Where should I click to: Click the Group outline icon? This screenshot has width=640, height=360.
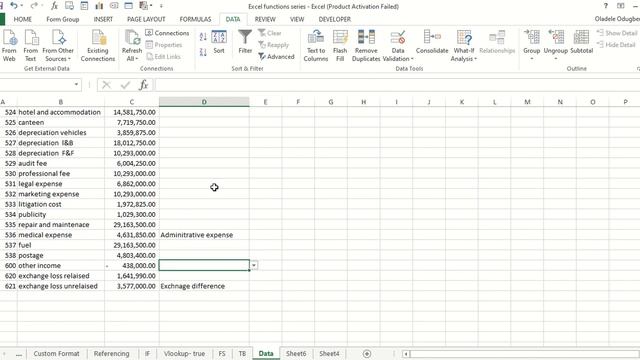(x=532, y=38)
